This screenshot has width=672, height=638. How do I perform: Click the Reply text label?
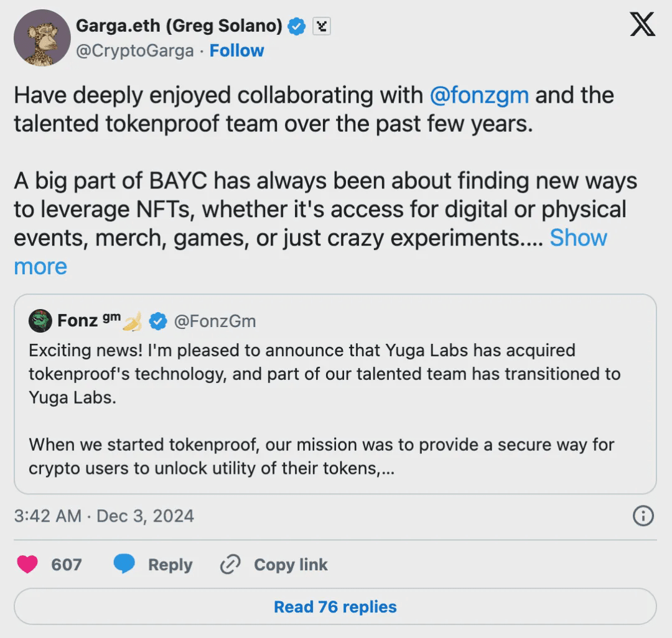coord(170,565)
